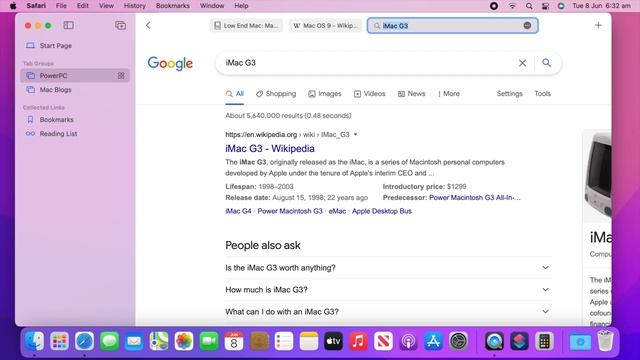Open Control Centre in the menu bar
640x360 pixels.
tap(545, 6)
